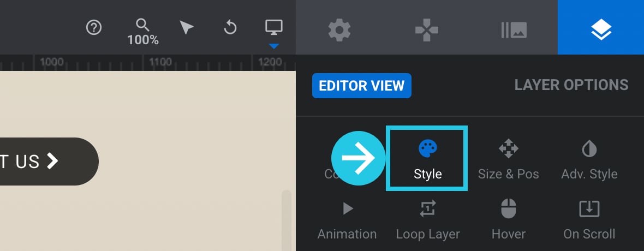This screenshot has width=644, height=251.
Task: Open the Animation section
Action: (x=347, y=220)
